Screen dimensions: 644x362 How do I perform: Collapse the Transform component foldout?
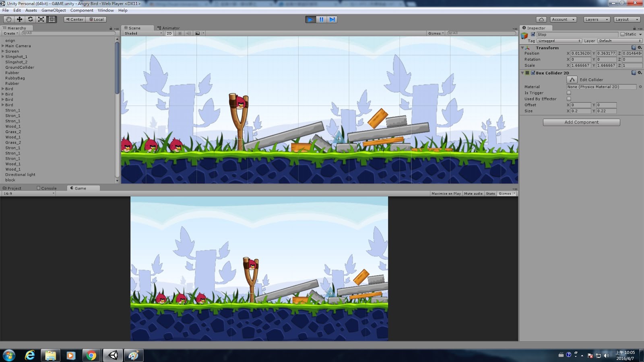(x=522, y=48)
